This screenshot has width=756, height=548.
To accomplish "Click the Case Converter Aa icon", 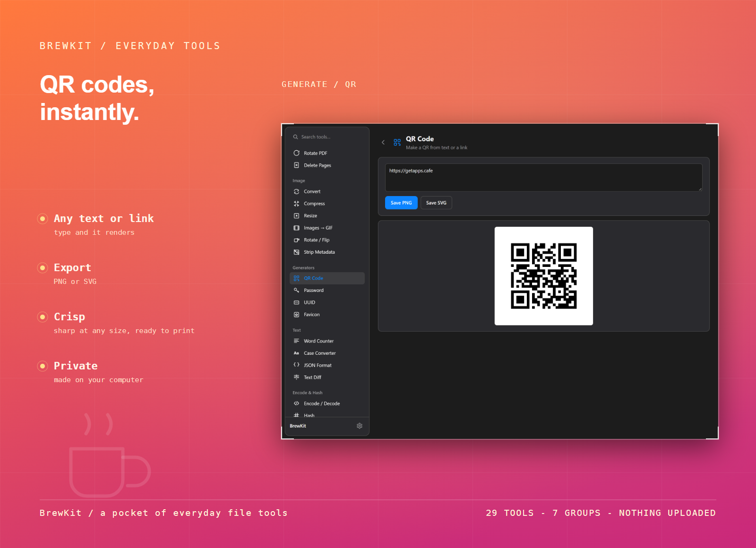I will pyautogui.click(x=296, y=353).
